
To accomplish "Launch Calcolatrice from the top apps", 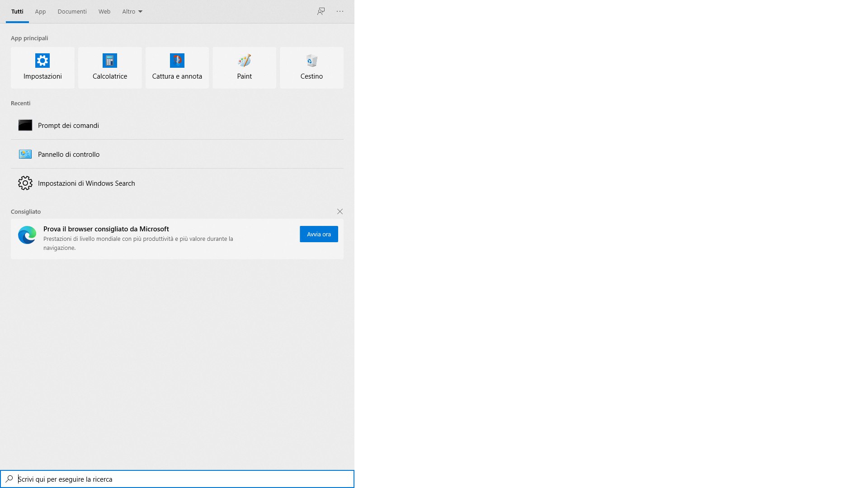I will click(x=110, y=67).
